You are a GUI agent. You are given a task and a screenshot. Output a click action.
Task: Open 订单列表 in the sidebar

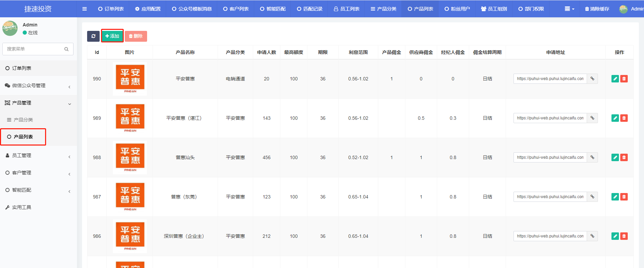pyautogui.click(x=38, y=68)
